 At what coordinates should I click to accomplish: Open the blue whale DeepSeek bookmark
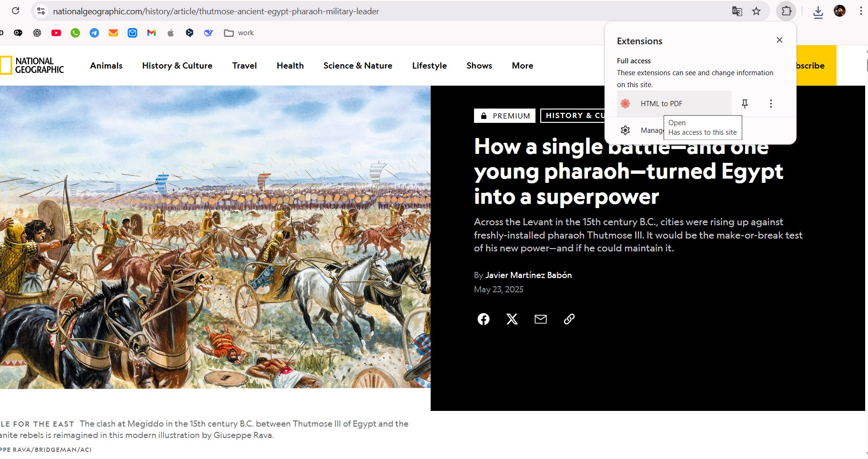(x=209, y=33)
